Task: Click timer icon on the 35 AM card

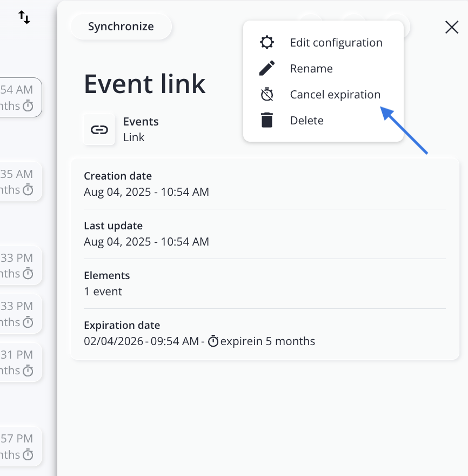Action: click(x=28, y=190)
